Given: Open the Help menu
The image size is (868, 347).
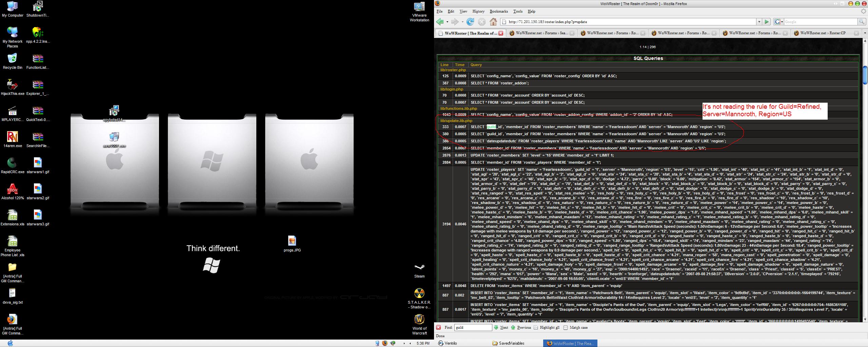Looking at the screenshot, I should tap(531, 11).
